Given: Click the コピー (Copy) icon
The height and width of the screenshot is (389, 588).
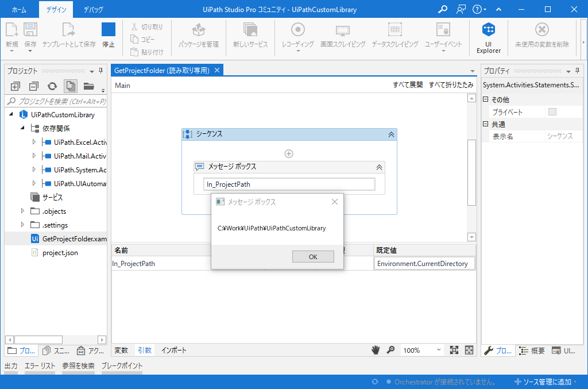Looking at the screenshot, I should coord(134,39).
